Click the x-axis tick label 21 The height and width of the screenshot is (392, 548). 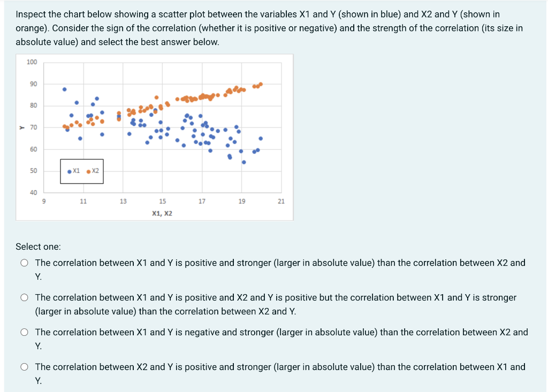(280, 201)
